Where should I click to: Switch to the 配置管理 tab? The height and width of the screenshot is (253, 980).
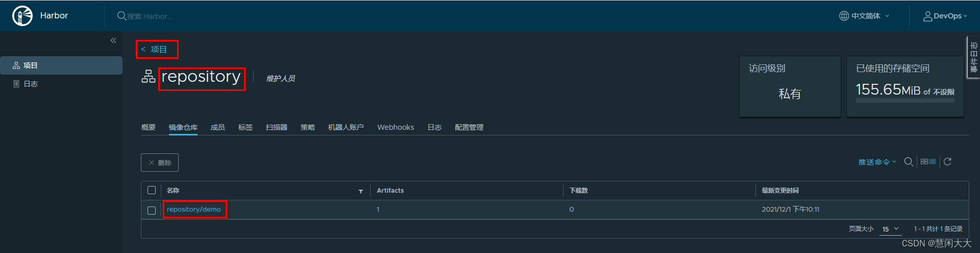(x=469, y=127)
